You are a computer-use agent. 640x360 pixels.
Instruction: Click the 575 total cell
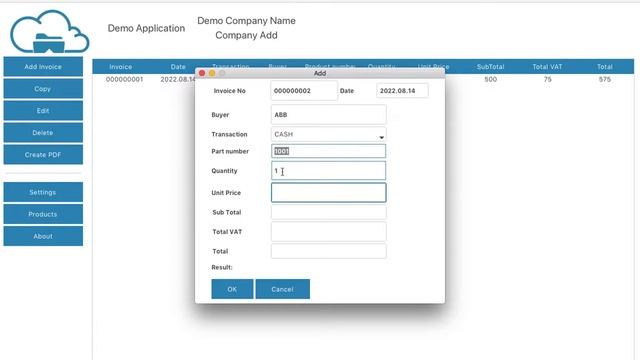click(604, 79)
